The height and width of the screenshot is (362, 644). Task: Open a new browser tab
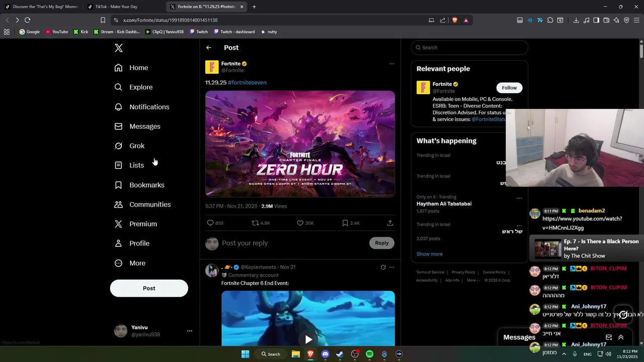254,7
